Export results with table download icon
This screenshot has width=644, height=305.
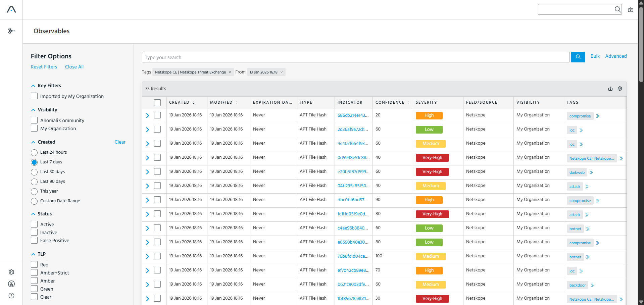(x=610, y=89)
